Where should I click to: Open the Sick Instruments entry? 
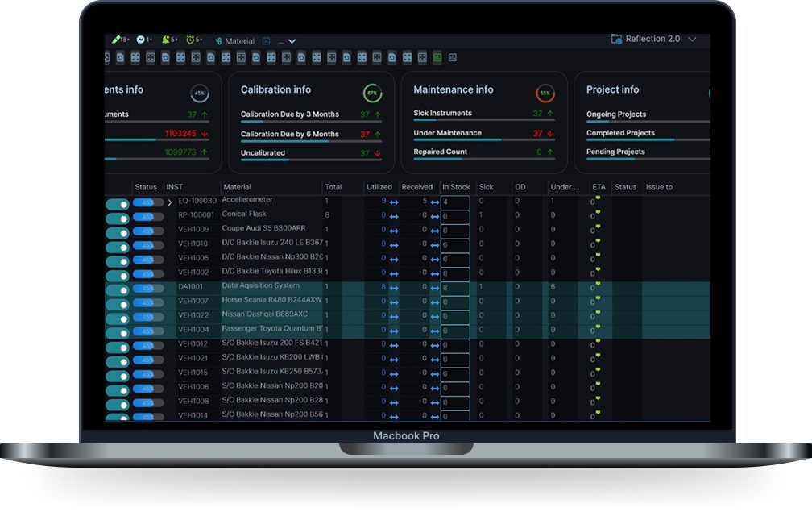tap(442, 114)
